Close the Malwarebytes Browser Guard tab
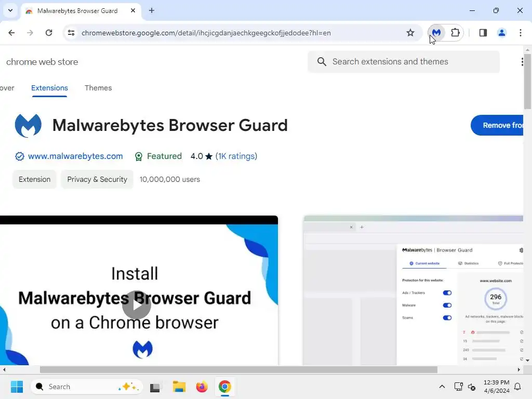This screenshot has width=532, height=399. coord(133,10)
